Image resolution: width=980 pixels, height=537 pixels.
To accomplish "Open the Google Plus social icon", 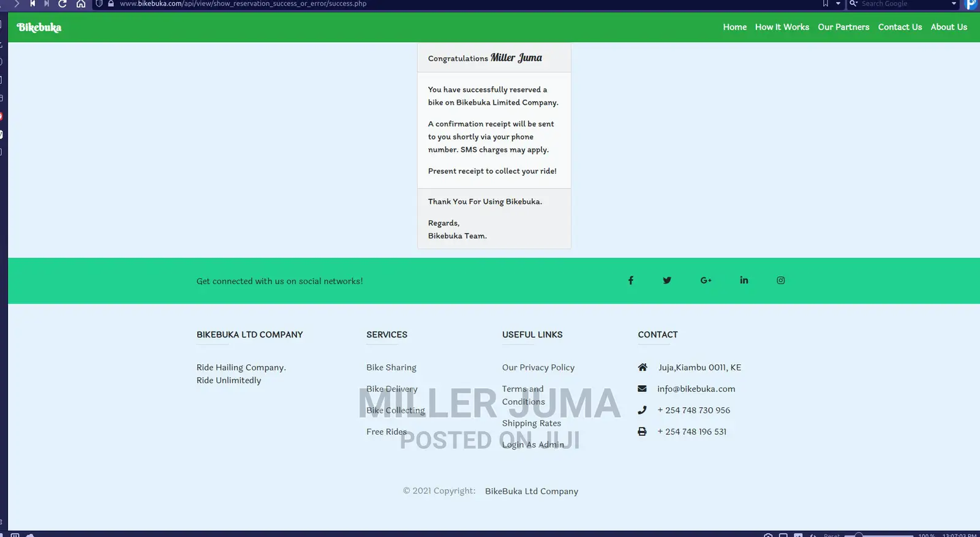I will coord(706,280).
